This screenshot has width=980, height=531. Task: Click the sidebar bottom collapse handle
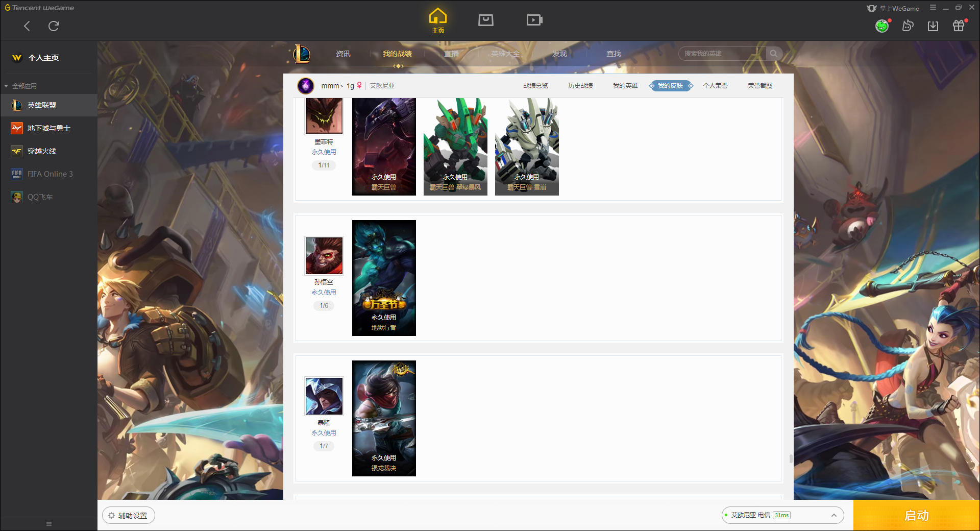49,524
